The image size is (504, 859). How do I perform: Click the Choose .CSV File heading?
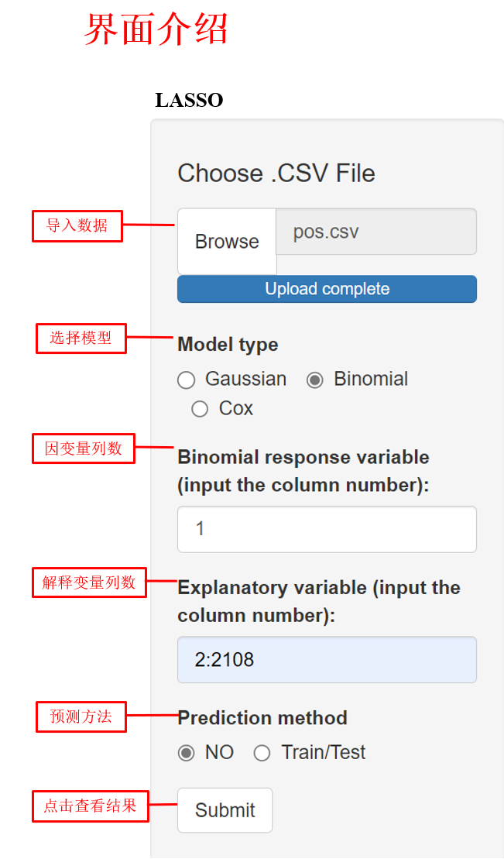[x=276, y=173]
